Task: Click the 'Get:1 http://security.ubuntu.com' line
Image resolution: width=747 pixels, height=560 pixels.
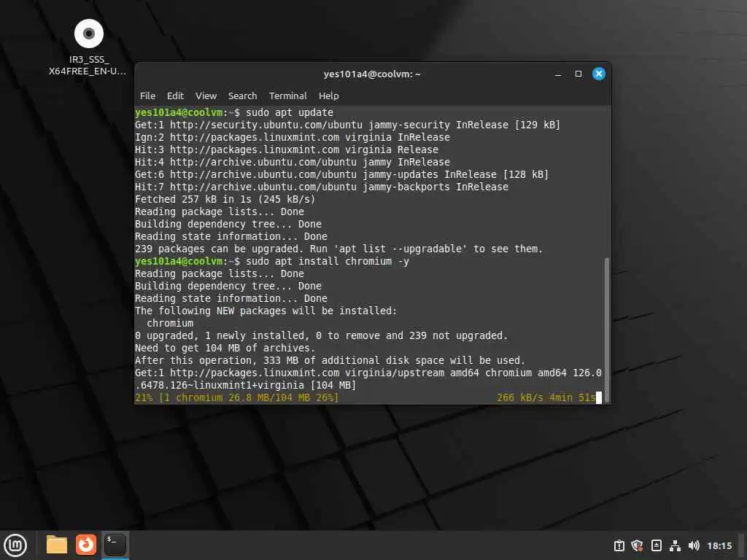Action: (x=347, y=125)
